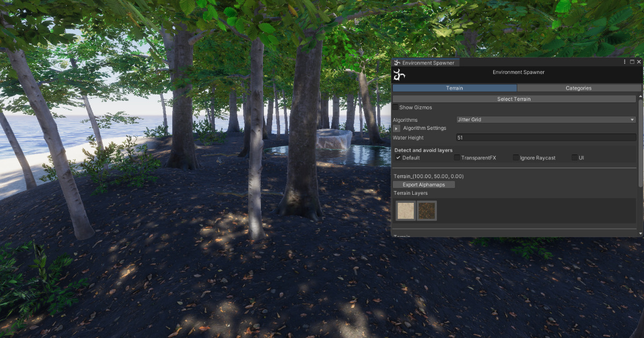Select the dirt terrain layer thumbnail

[x=428, y=210]
